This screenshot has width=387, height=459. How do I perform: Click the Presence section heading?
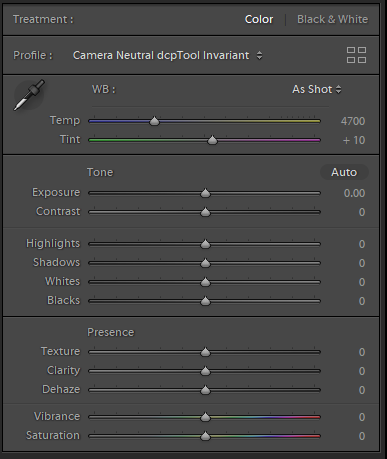[x=111, y=332]
